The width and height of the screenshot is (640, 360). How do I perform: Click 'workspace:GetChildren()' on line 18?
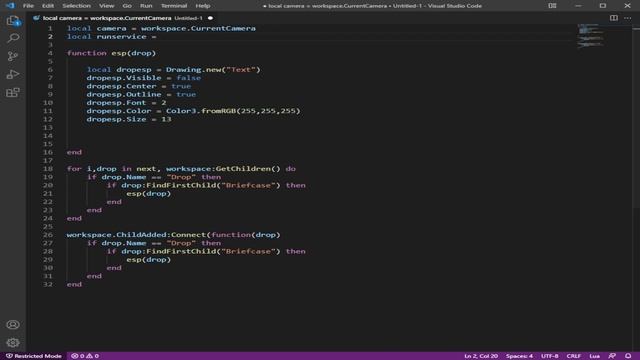223,169
